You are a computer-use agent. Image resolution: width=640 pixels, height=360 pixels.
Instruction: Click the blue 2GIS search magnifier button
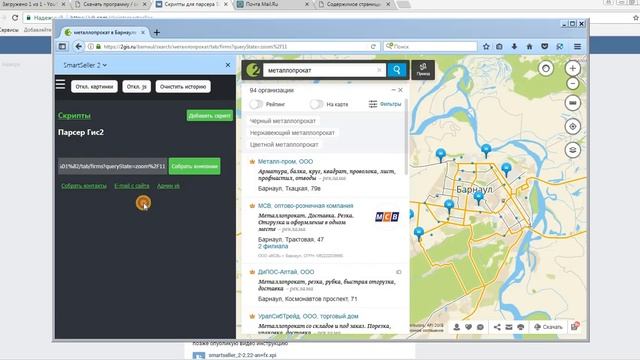pos(397,70)
